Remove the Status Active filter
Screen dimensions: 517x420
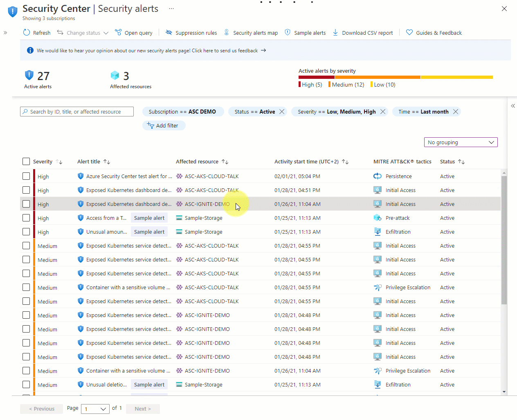pyautogui.click(x=281, y=111)
